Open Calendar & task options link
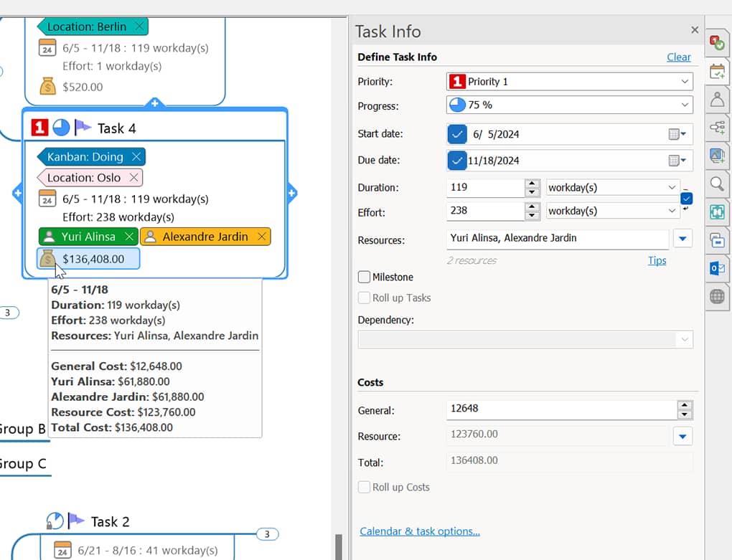732x560 pixels. [419, 531]
